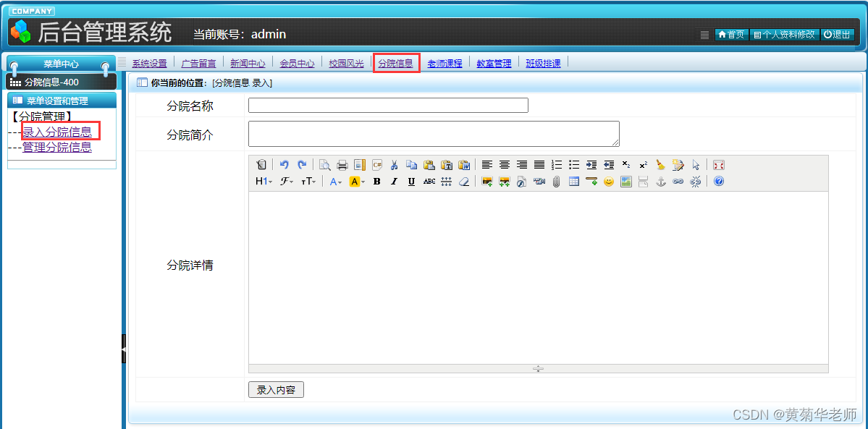
Task: Justify text fully in editor
Action: point(539,165)
